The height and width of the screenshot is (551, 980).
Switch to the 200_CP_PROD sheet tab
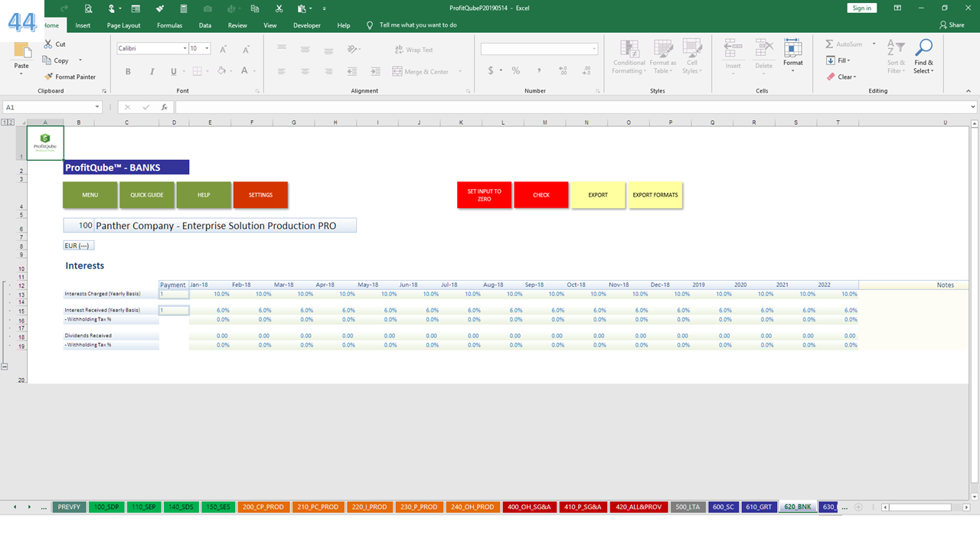(263, 507)
